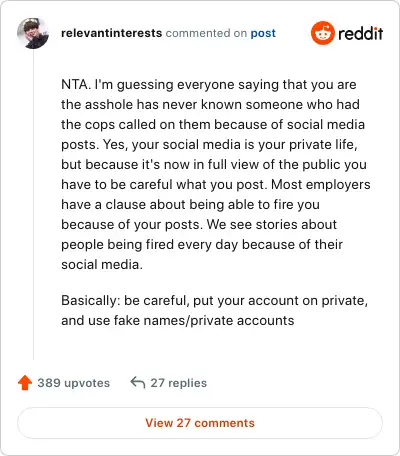Click the Reddit Snoo logo icon

[322, 33]
